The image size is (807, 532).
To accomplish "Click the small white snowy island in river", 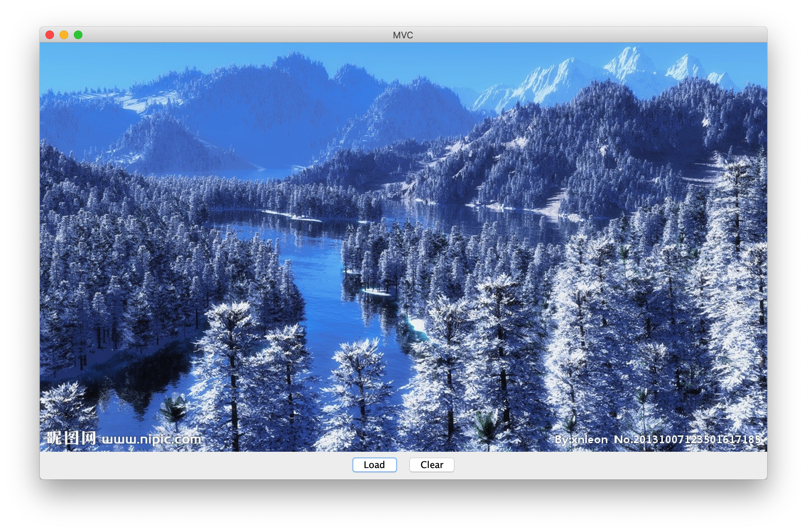I will [x=377, y=292].
